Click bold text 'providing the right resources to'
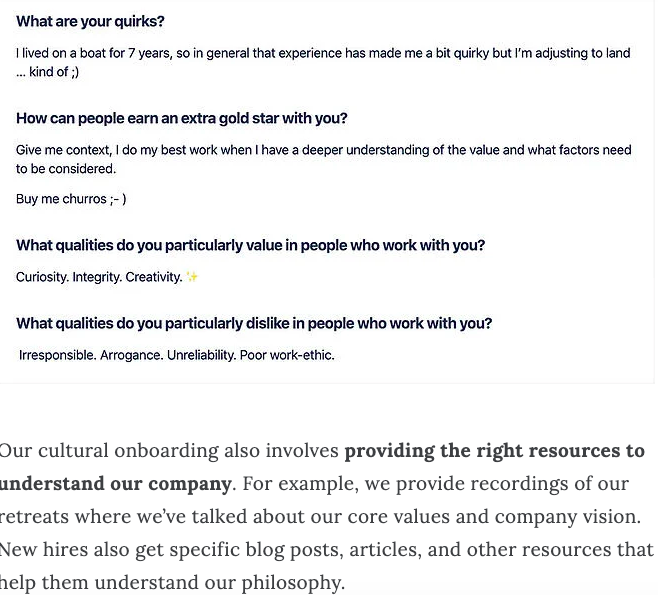Viewport: 658px width, 595px height. (x=494, y=451)
